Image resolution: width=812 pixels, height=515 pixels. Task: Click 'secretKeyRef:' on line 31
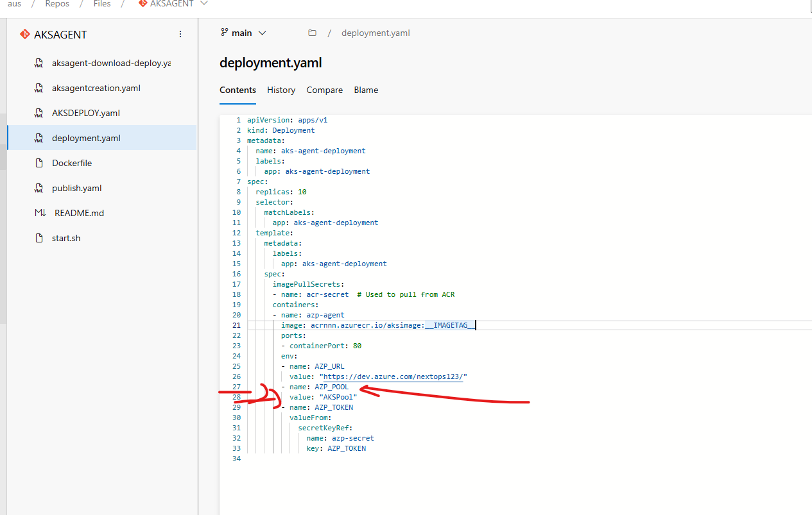(325, 428)
